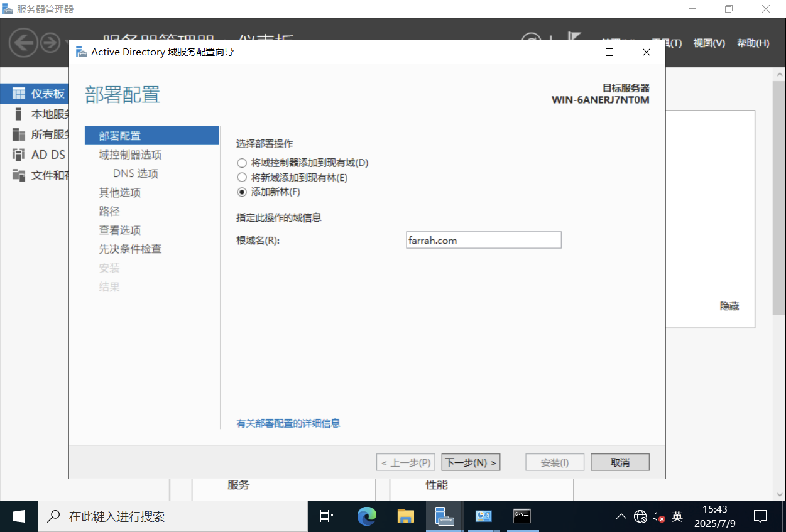Click the control panel taskbar icon
This screenshot has width=786, height=532.
pos(483,516)
